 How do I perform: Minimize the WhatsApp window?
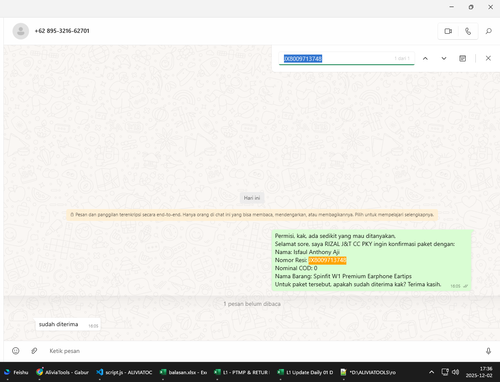tap(452, 7)
